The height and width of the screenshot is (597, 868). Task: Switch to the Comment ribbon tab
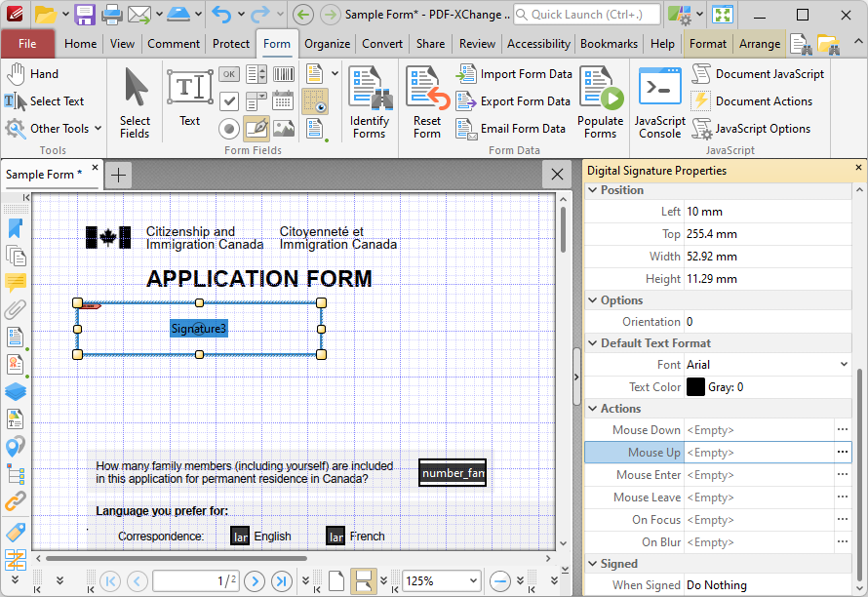coord(174,44)
